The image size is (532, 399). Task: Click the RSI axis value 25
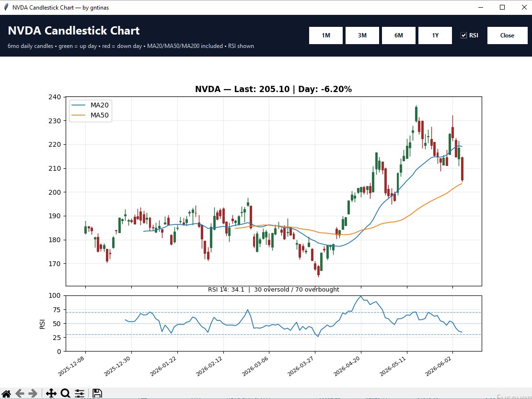pos(57,338)
